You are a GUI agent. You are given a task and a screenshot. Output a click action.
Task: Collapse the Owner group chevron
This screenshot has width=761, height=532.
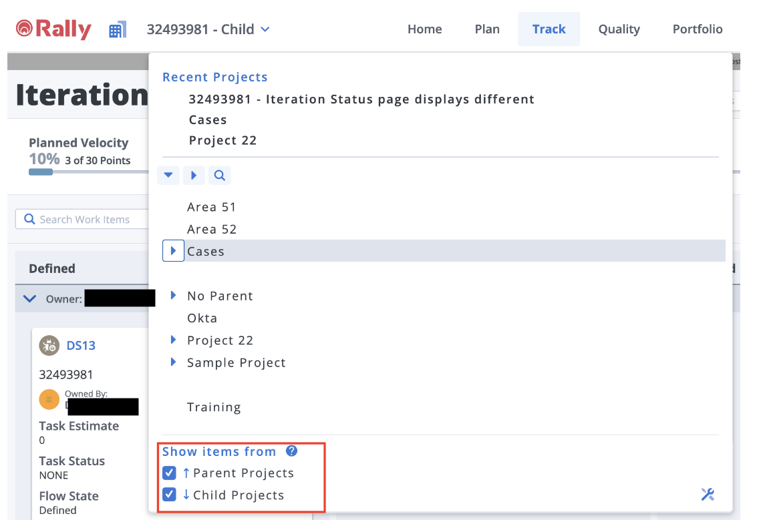[29, 298]
